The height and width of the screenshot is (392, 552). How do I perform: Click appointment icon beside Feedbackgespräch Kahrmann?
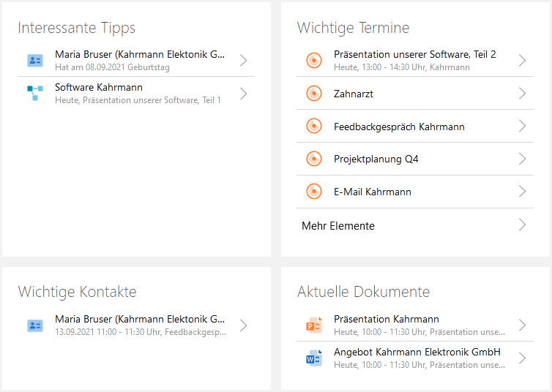(313, 127)
